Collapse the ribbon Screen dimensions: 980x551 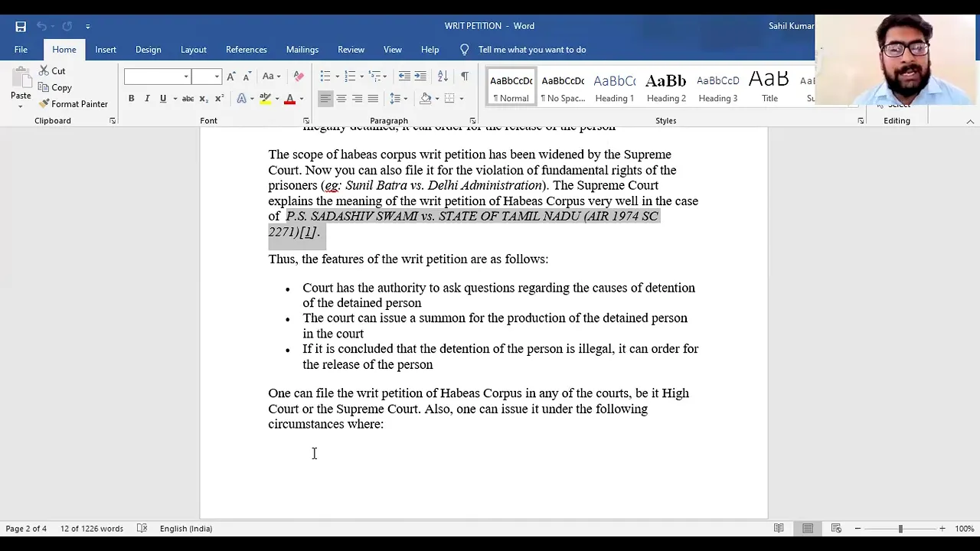970,121
